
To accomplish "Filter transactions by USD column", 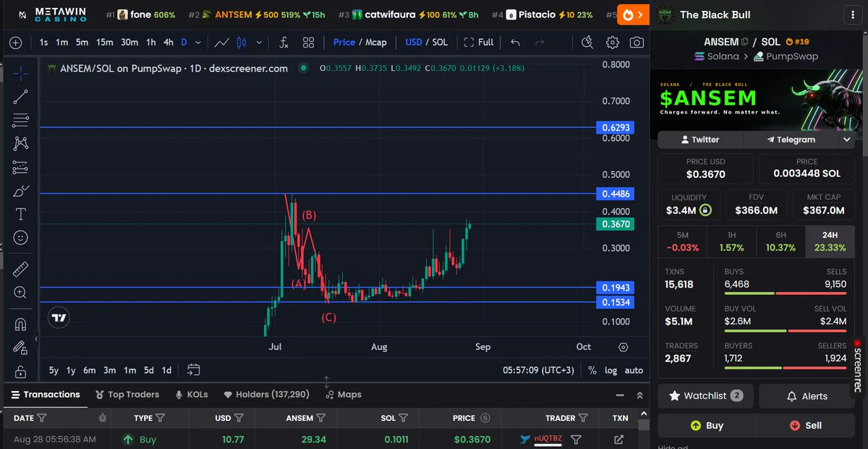I will pyautogui.click(x=239, y=418).
